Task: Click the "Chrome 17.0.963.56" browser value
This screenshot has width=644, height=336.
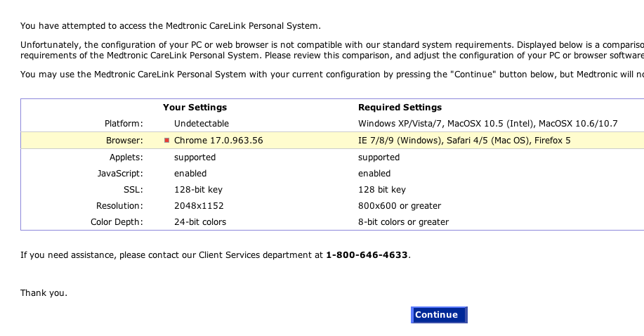Action: click(x=218, y=141)
